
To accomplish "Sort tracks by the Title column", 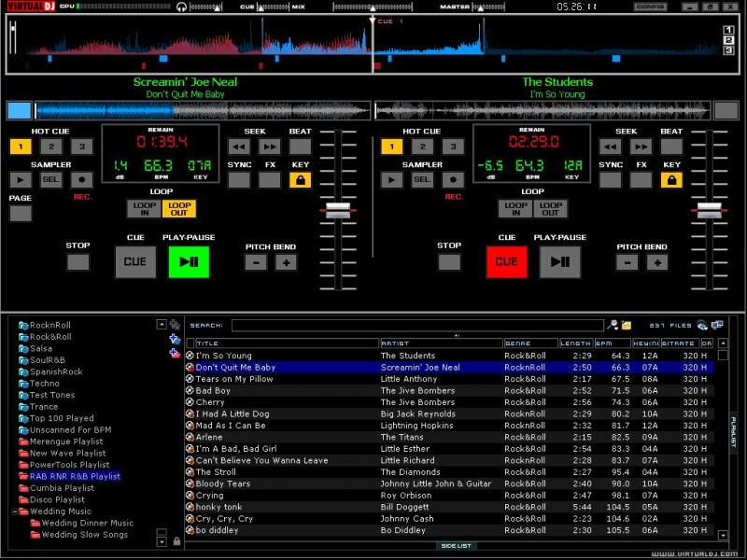I will (287, 343).
